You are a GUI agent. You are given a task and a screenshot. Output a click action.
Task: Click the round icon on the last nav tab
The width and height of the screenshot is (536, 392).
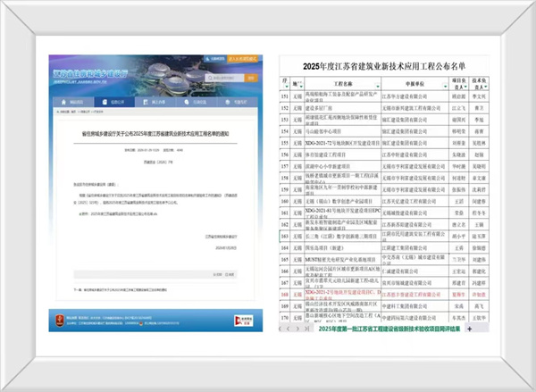[228, 102]
